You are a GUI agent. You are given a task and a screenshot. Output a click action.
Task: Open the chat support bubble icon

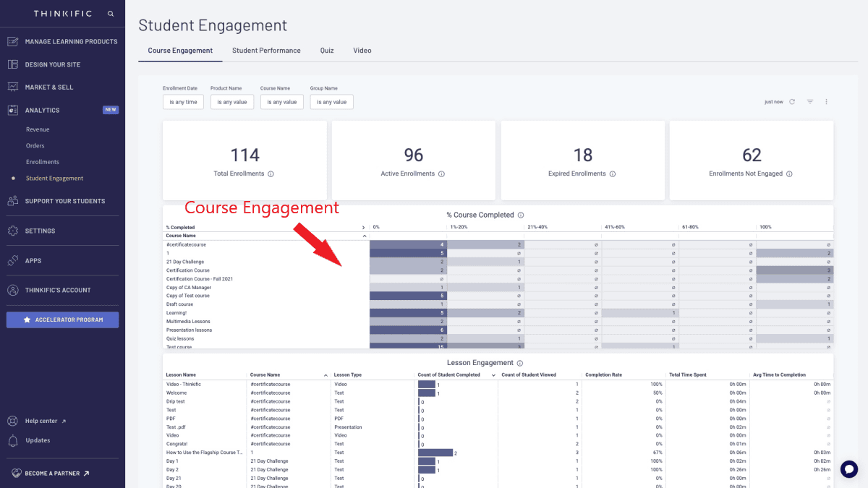(x=849, y=469)
